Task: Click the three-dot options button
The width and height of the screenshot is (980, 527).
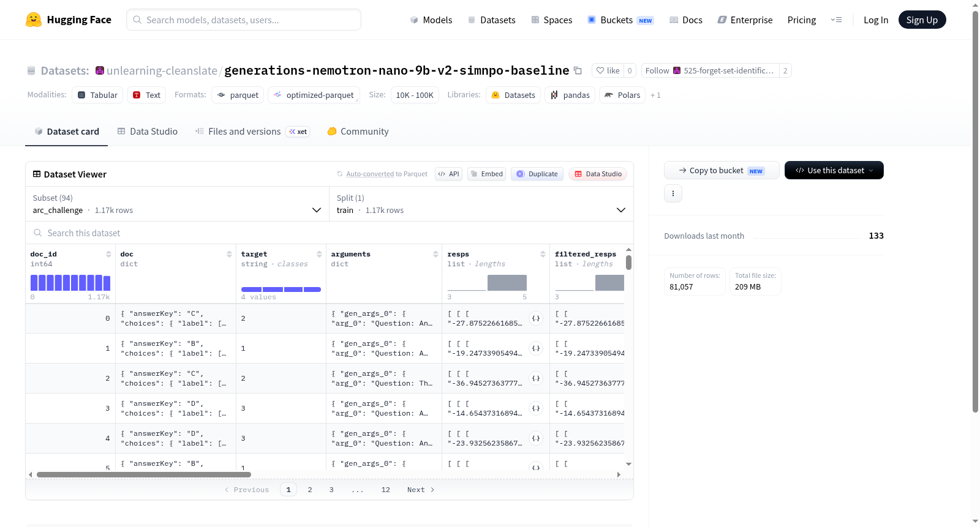Action: tap(673, 193)
